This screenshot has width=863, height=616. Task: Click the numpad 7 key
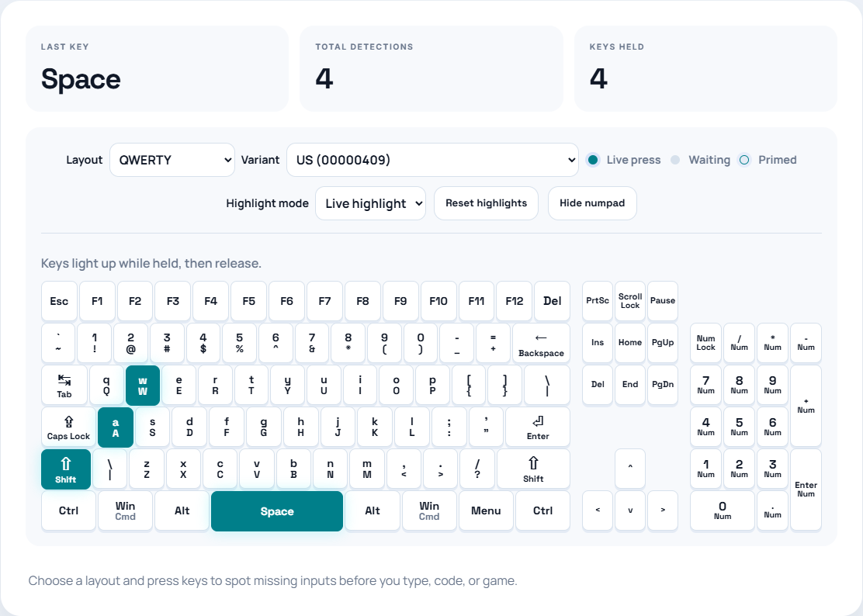pos(705,385)
